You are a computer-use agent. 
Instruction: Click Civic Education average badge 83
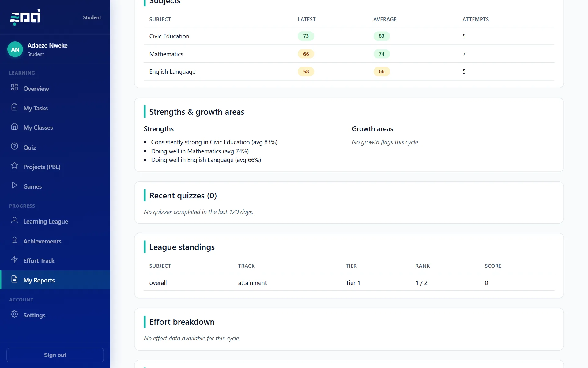(x=382, y=36)
